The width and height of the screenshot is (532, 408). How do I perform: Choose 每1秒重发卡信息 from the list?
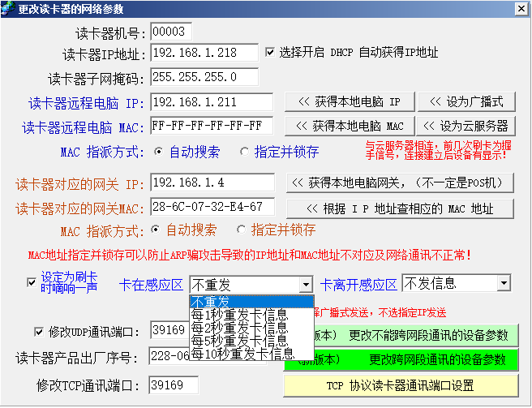(x=238, y=314)
